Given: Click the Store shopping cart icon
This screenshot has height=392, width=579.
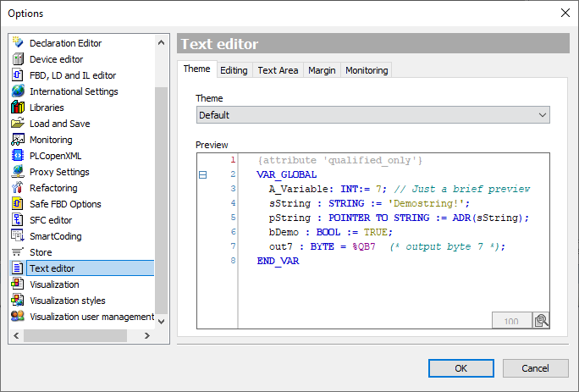Looking at the screenshot, I should tap(18, 252).
